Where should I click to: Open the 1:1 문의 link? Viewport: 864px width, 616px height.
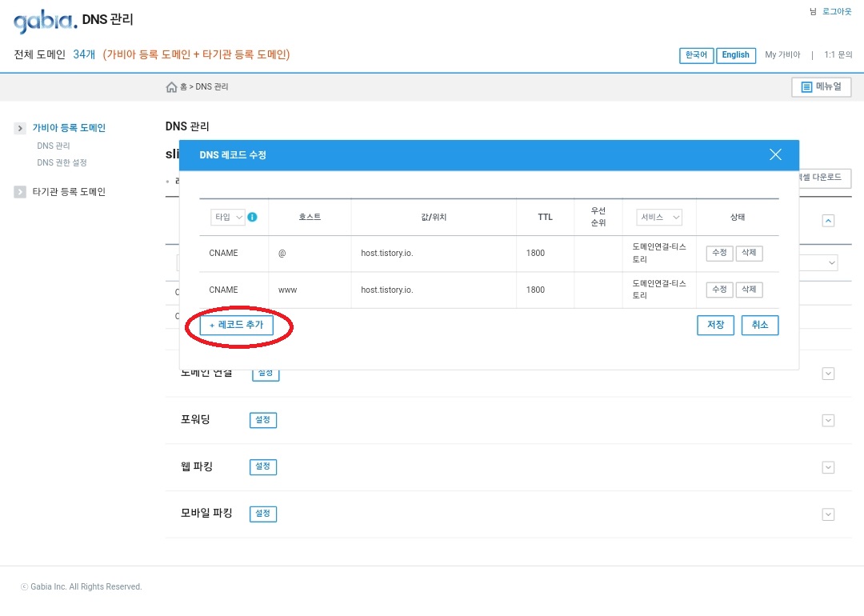pyautogui.click(x=838, y=54)
